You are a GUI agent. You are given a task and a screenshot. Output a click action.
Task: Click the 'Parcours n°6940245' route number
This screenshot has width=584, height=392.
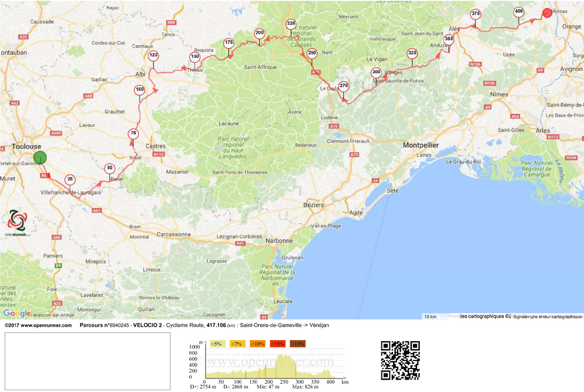click(x=105, y=325)
